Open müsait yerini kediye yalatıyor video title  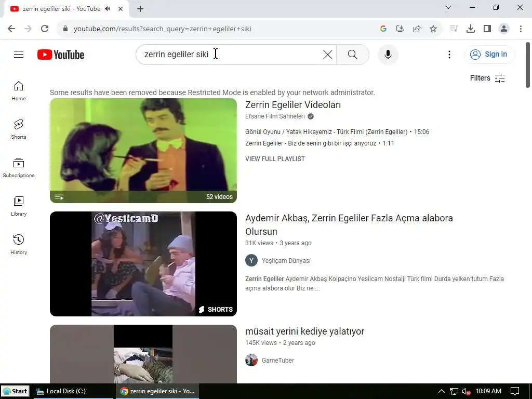point(304,331)
